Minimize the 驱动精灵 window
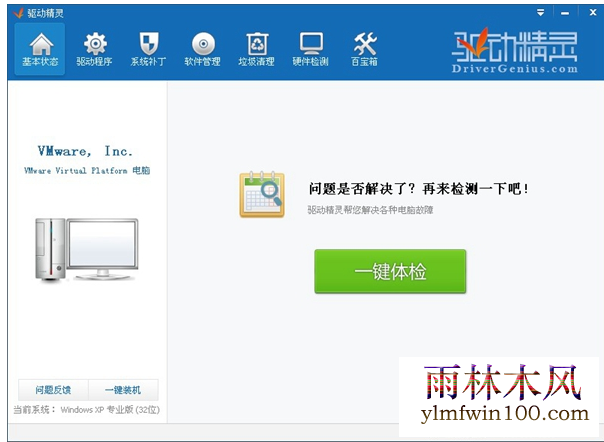This screenshot has height=442, width=604. pos(565,13)
